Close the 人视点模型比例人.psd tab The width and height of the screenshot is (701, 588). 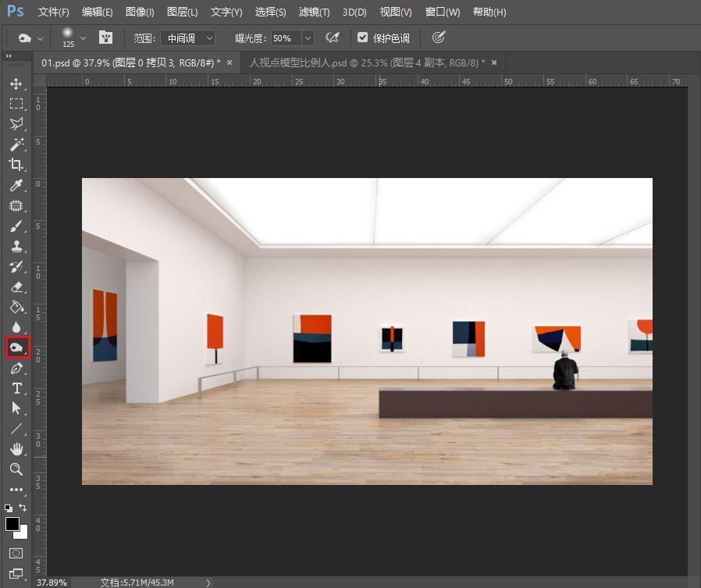[494, 63]
